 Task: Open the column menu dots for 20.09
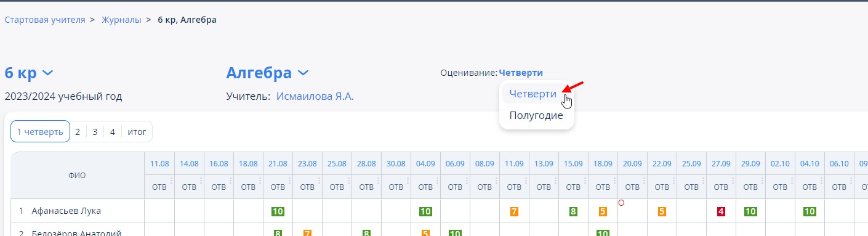point(645,180)
